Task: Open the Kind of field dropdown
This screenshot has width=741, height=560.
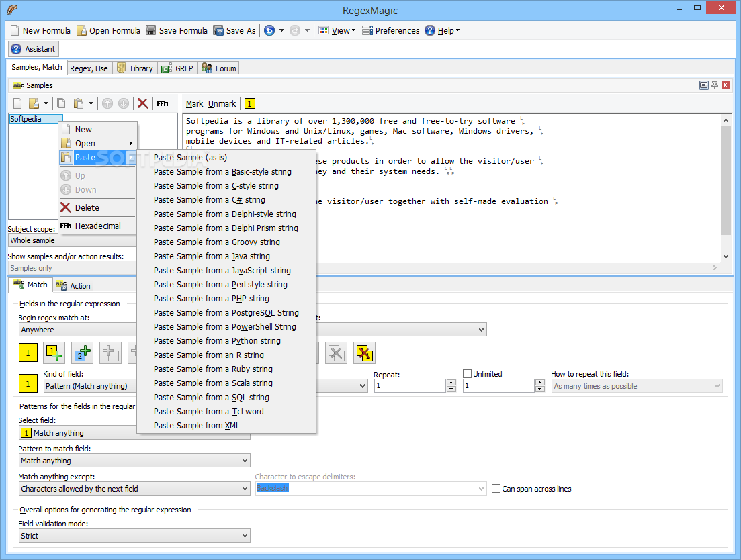Action: coord(90,386)
